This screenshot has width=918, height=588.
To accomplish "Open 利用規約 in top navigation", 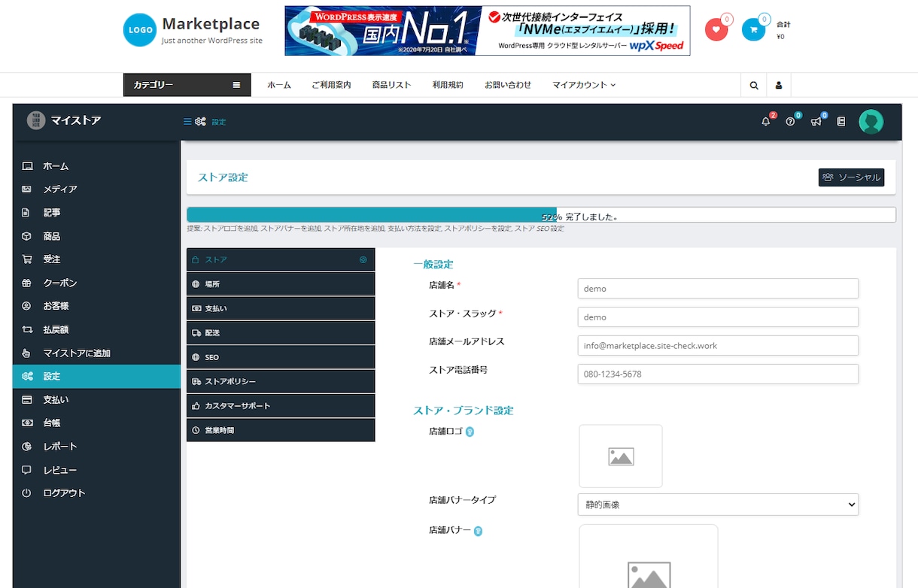I will click(x=448, y=85).
